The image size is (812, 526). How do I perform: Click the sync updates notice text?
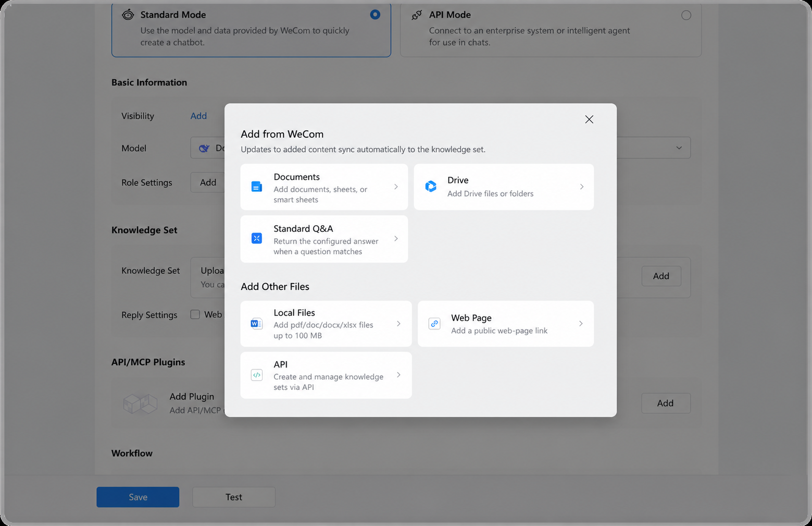363,149
